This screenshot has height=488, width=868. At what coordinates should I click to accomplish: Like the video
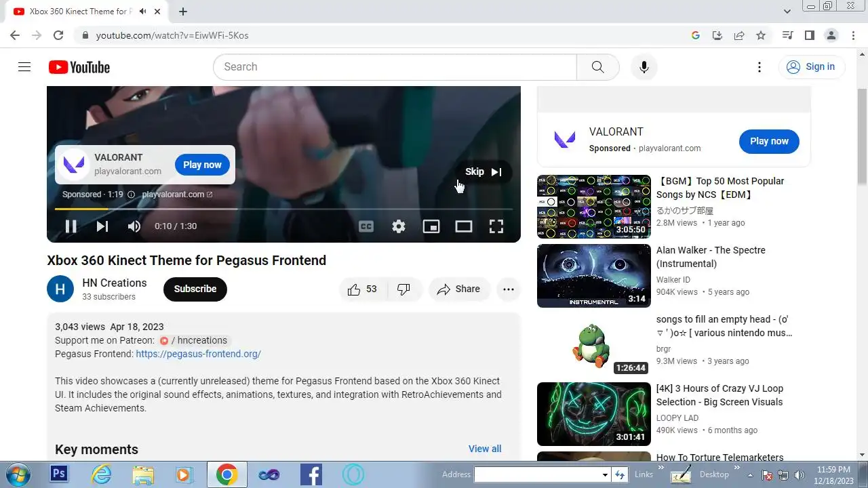coord(363,289)
